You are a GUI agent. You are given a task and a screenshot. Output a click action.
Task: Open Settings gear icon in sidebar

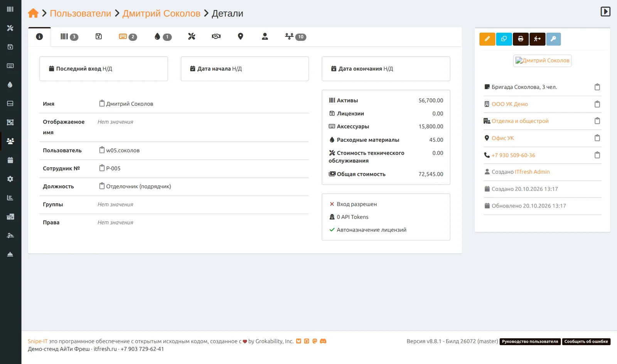pyautogui.click(x=10, y=179)
